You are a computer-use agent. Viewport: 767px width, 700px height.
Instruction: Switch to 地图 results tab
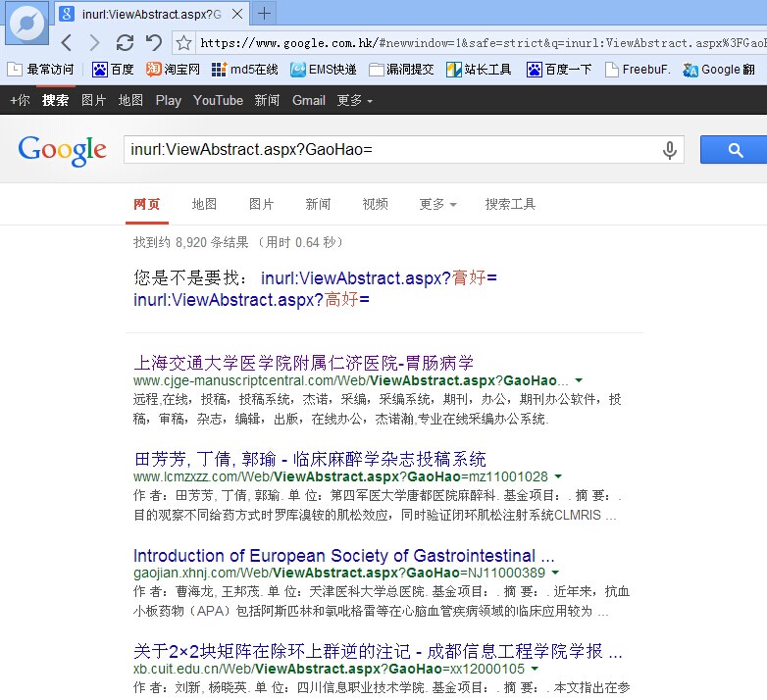(x=204, y=204)
